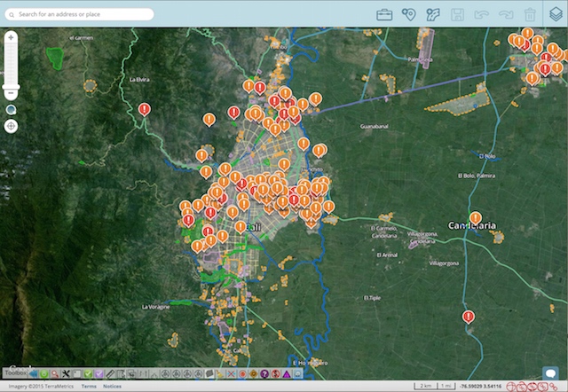This screenshot has height=392, width=568.
Task: Open the map layers stack icon
Action: (x=556, y=14)
